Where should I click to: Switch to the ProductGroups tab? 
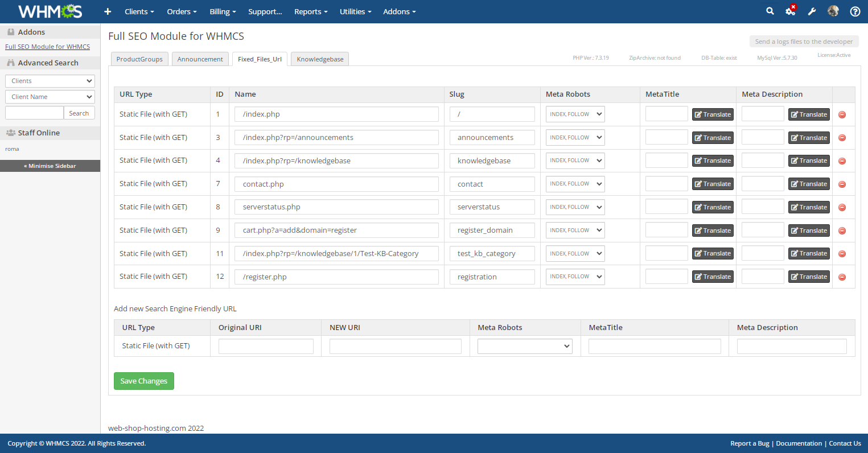coord(139,59)
